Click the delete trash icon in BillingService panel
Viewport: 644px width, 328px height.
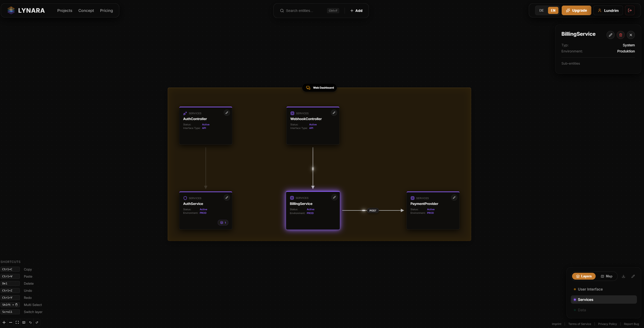(x=620, y=35)
